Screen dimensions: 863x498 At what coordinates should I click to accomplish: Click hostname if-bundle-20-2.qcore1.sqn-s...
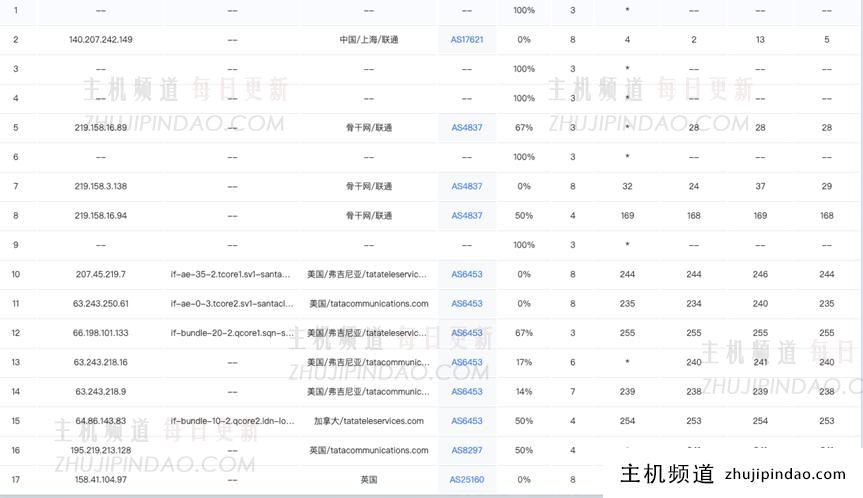(232, 333)
